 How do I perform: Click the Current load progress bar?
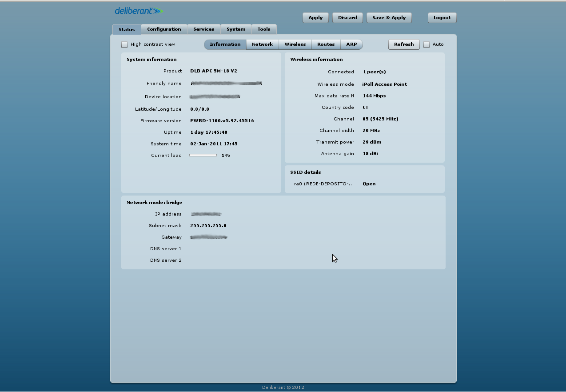coord(203,156)
